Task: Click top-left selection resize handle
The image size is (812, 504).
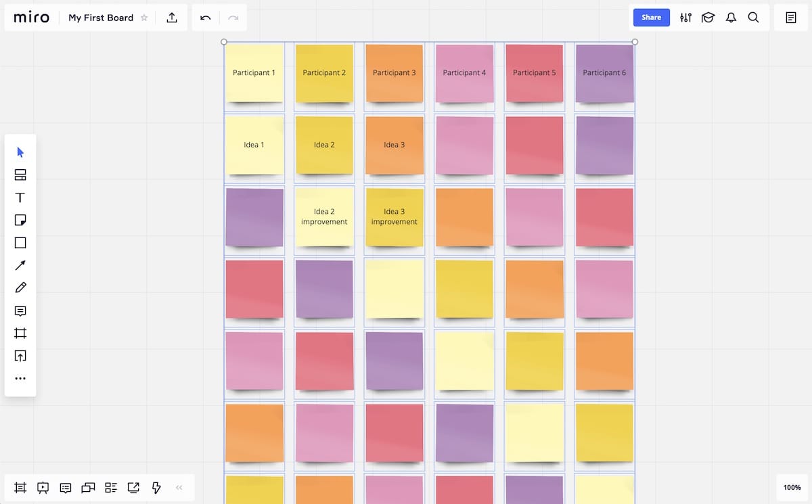Action: [x=224, y=42]
